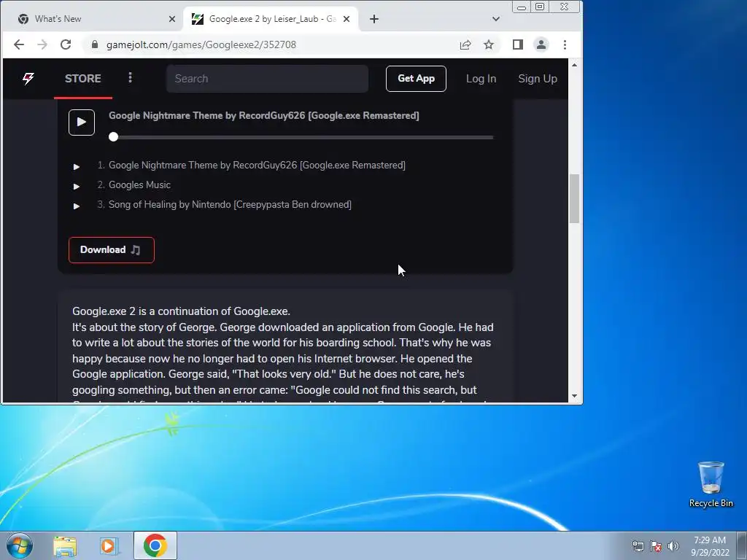Open the Recycle Bin on the desktop
The width and height of the screenshot is (747, 560).
(x=711, y=484)
